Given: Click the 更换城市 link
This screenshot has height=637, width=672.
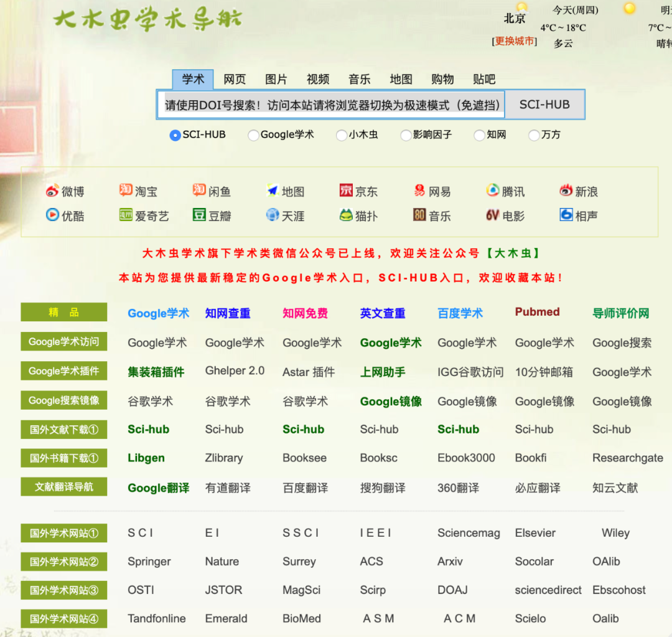Looking at the screenshot, I should point(515,41).
